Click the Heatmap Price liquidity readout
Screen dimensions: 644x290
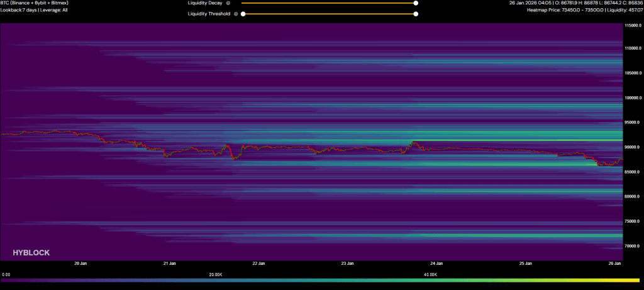click(584, 10)
